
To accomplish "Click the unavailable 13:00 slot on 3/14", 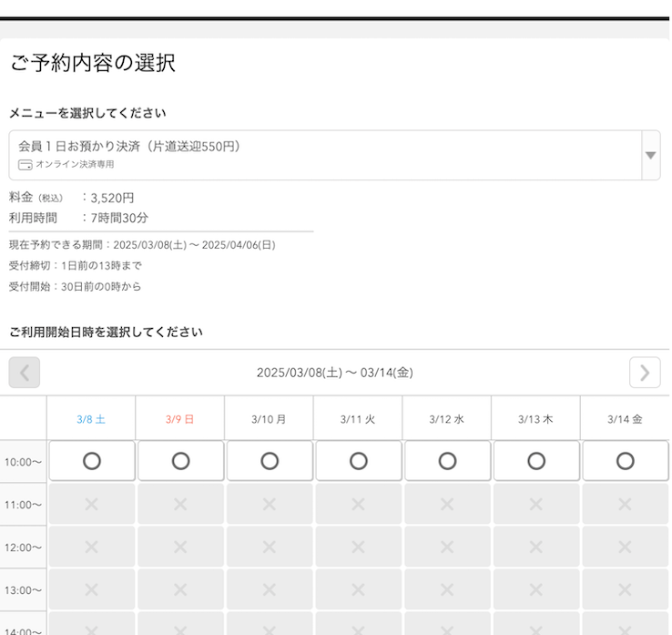I will point(626,589).
